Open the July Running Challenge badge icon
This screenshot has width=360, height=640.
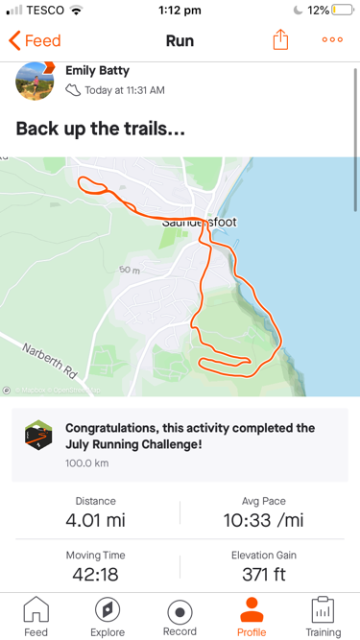[38, 435]
